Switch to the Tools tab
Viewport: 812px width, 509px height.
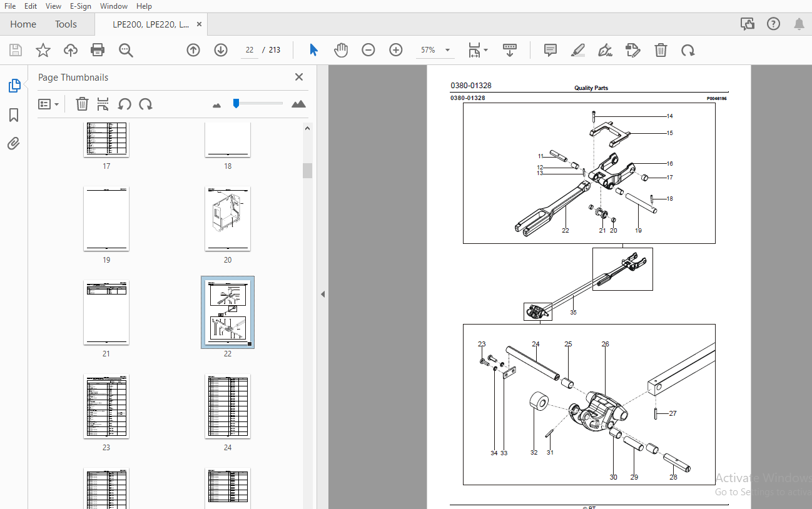[66, 24]
